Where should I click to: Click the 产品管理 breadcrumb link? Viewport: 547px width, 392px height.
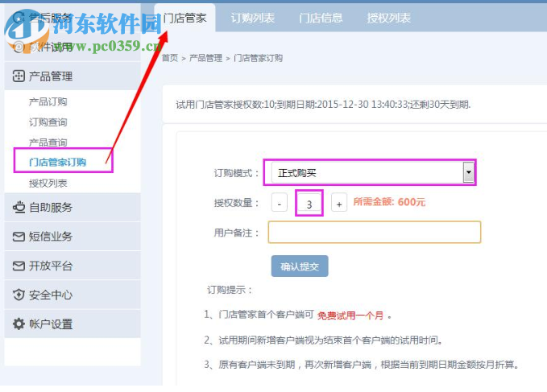205,58
